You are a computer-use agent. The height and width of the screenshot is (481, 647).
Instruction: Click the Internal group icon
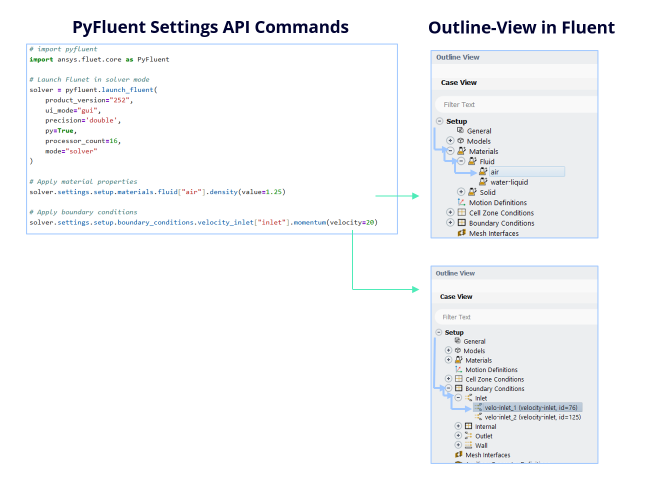click(468, 426)
